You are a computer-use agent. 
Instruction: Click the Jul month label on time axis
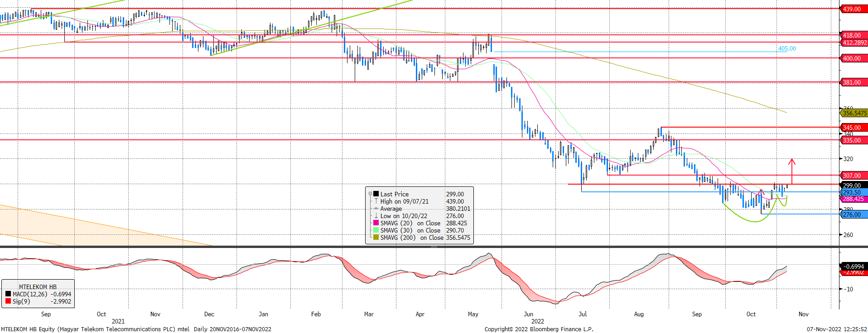point(583,314)
